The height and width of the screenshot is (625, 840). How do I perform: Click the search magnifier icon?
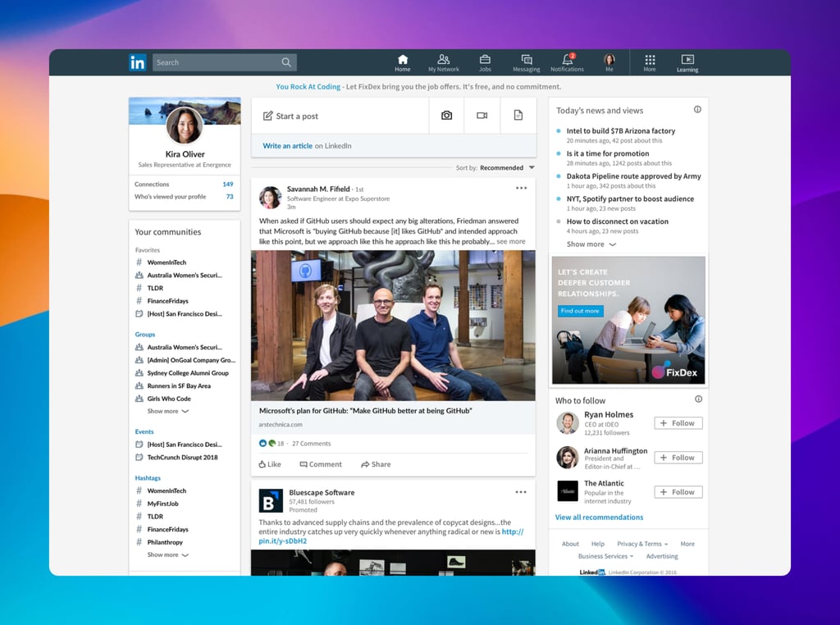tap(286, 62)
